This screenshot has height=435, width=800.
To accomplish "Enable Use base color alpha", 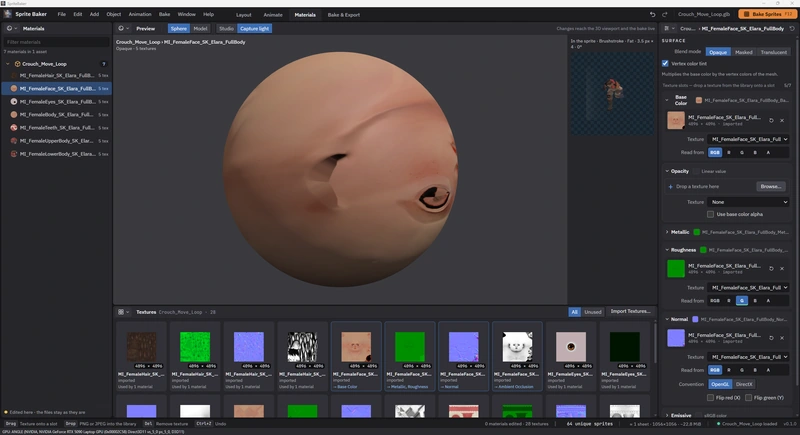I will tap(710, 214).
